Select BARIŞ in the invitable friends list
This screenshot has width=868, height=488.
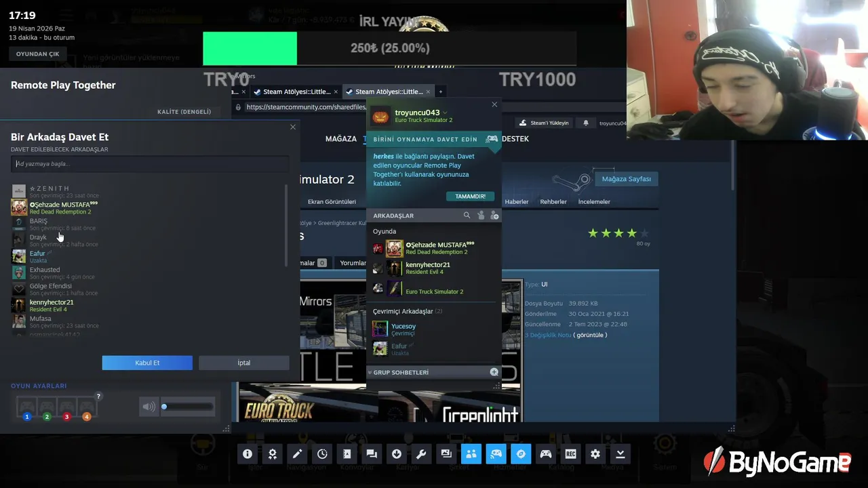[148, 224]
